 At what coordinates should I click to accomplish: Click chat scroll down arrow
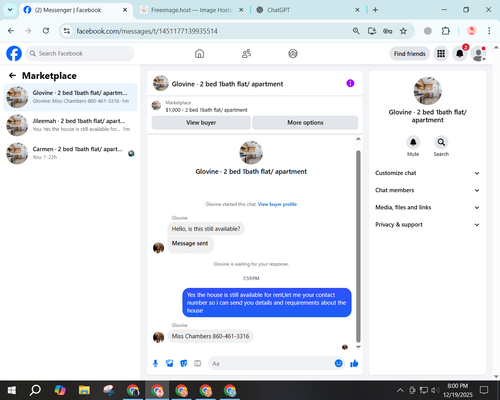[358, 347]
